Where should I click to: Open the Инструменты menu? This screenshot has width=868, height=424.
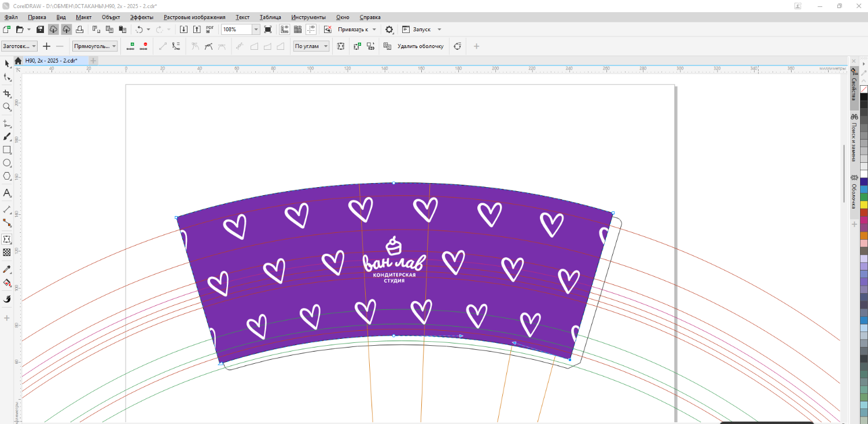click(308, 17)
